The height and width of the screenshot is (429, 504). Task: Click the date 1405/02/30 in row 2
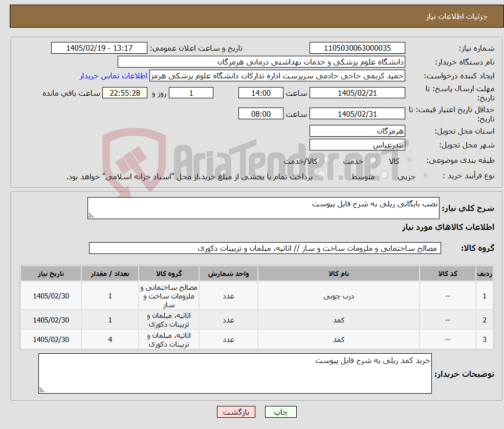point(51,320)
